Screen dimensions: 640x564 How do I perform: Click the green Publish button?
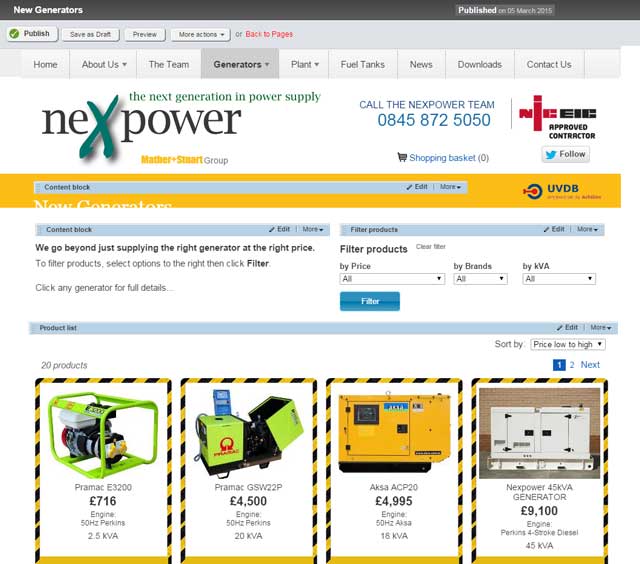point(32,34)
